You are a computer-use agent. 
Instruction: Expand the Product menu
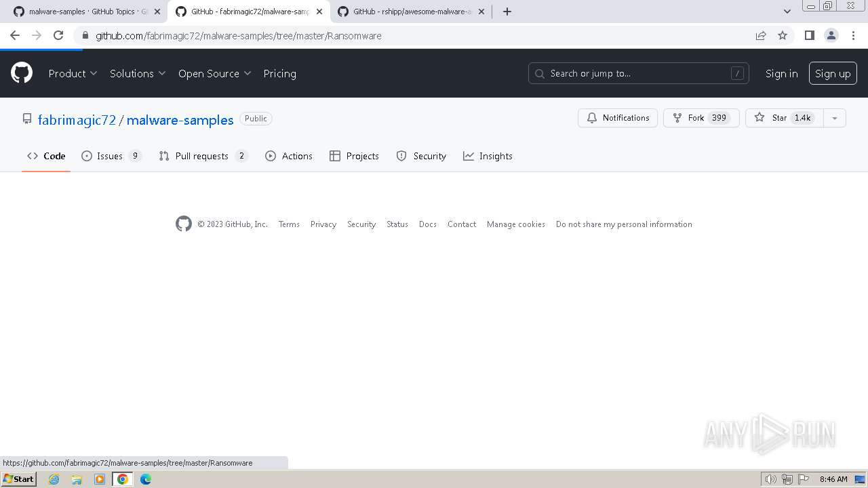73,73
